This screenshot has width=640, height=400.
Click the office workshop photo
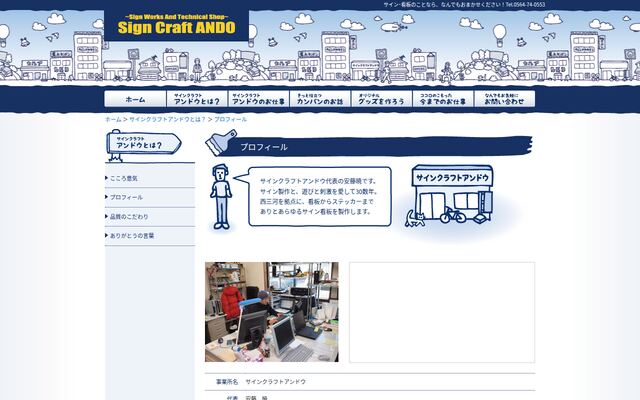(272, 312)
